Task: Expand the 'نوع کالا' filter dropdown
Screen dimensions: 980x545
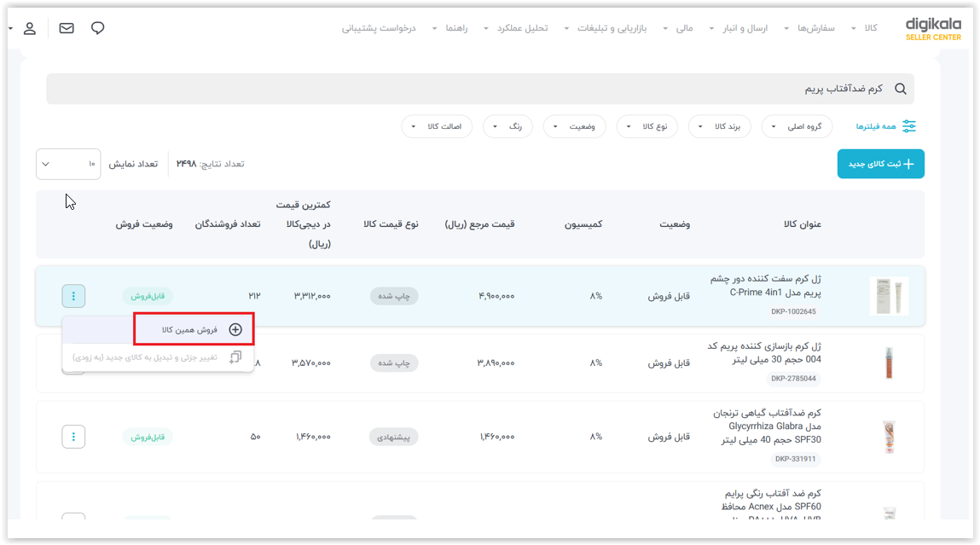Action: 647,126
